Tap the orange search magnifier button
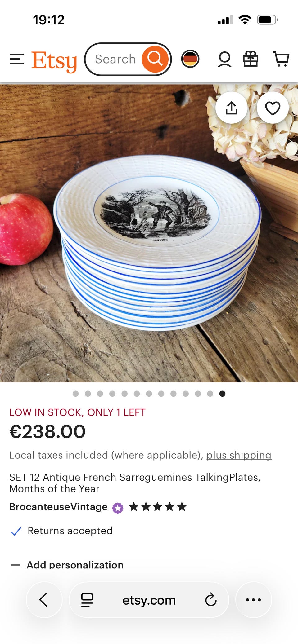The width and height of the screenshot is (298, 644). click(x=155, y=59)
